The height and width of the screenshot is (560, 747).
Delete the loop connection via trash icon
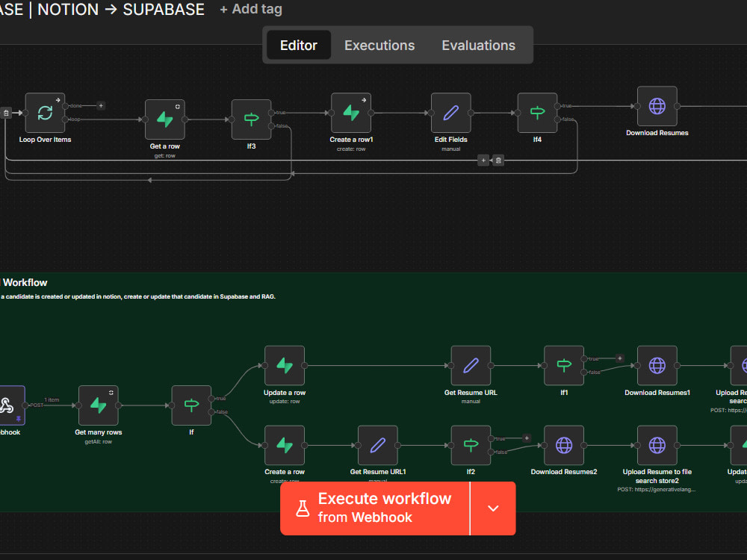[x=498, y=161]
